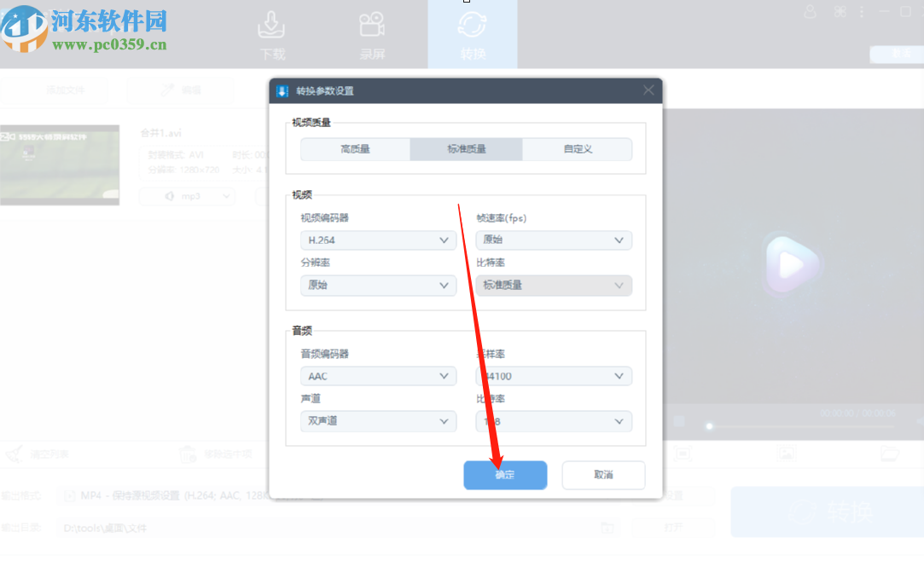Click the folder icon at bottom right
Viewport: 924px width, 561px height.
click(889, 454)
